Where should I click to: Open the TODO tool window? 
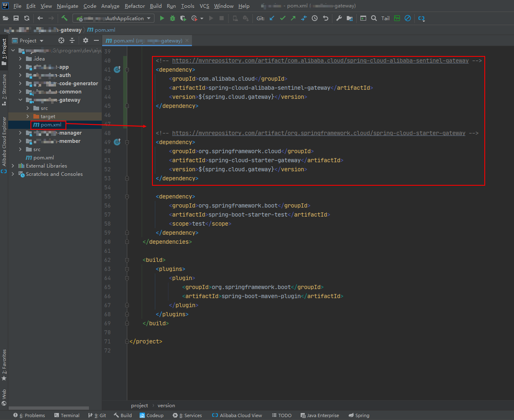[282, 415]
